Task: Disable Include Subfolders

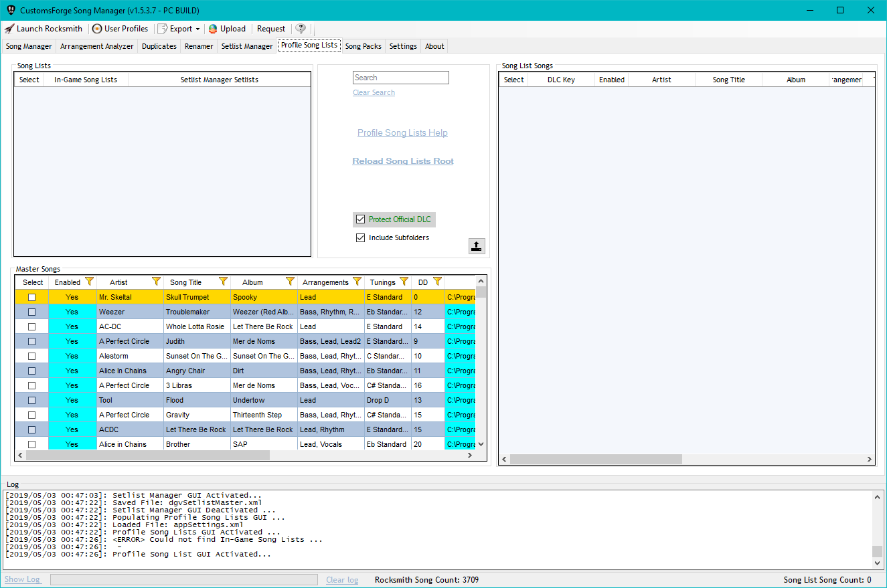Action: pyautogui.click(x=360, y=237)
